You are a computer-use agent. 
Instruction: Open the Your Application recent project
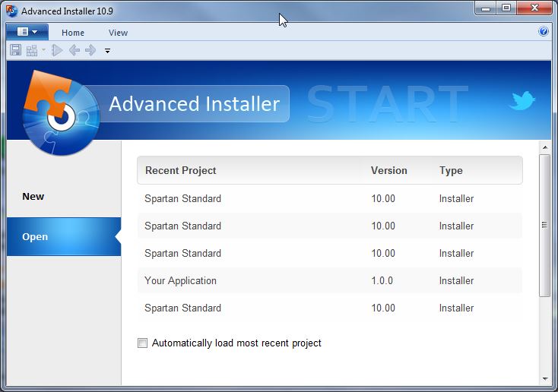point(180,280)
